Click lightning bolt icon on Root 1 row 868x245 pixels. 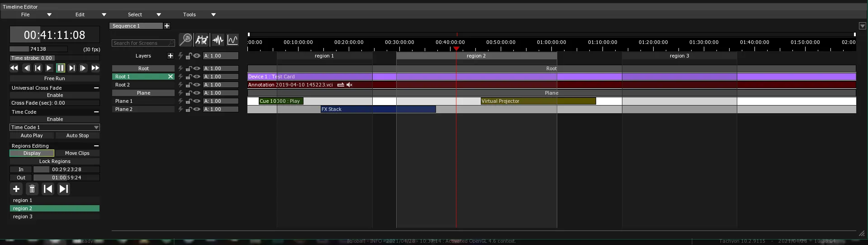[x=180, y=77]
